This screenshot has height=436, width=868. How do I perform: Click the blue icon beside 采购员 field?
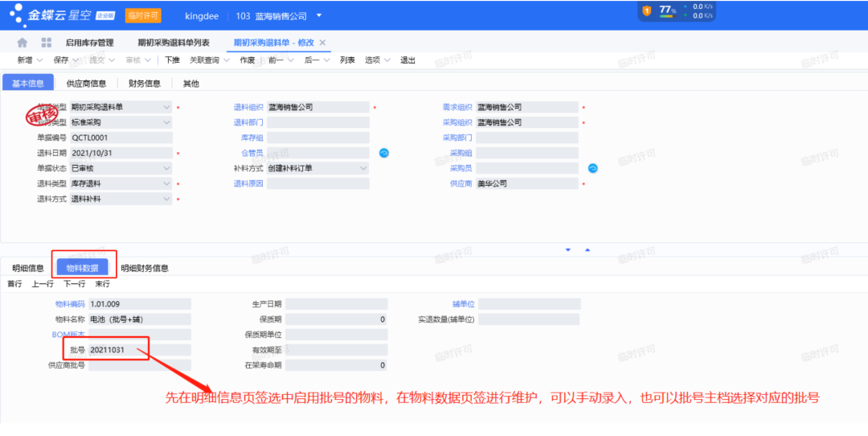592,168
